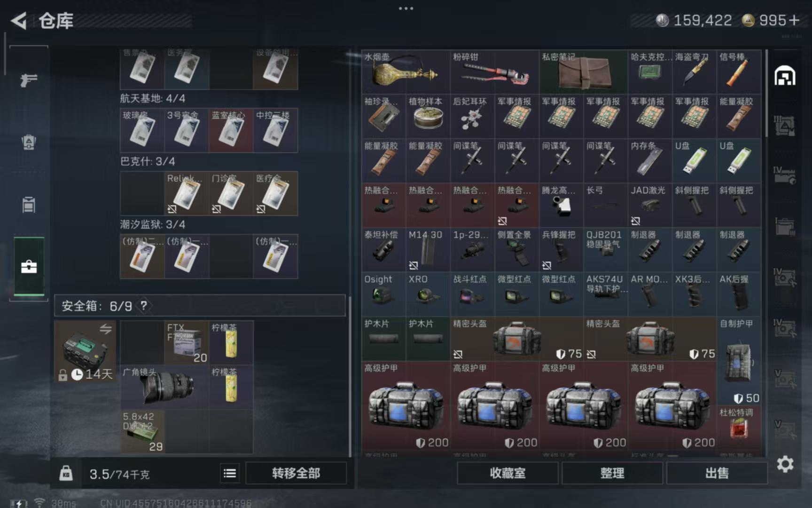812x508 pixels.
Task: Select the Osight optic
Action: tap(383, 294)
